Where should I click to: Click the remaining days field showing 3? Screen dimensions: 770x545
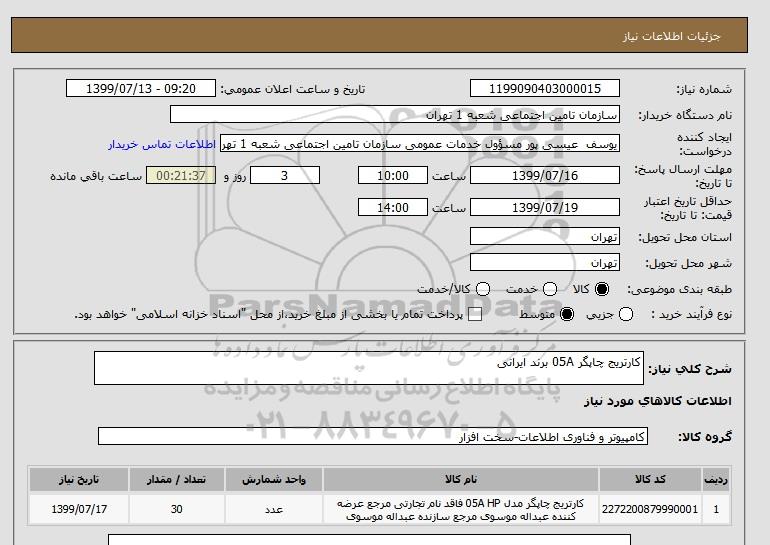(285, 175)
